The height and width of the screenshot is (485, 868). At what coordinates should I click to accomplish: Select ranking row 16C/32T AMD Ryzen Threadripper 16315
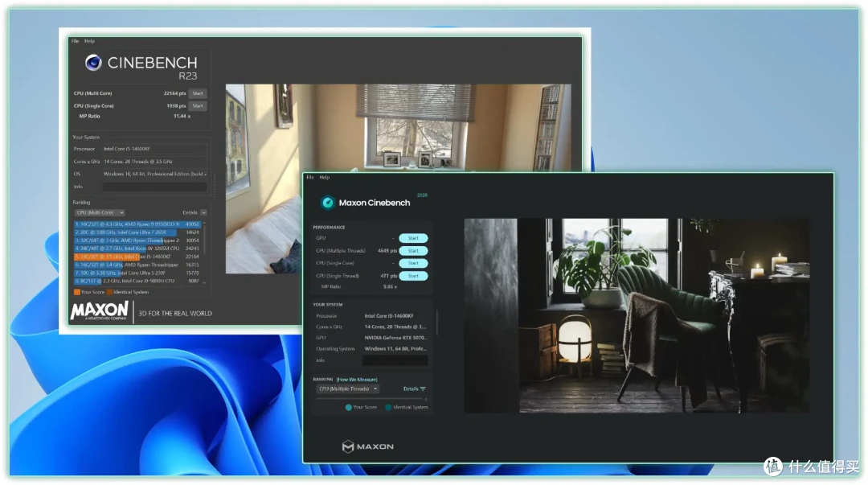coord(137,265)
